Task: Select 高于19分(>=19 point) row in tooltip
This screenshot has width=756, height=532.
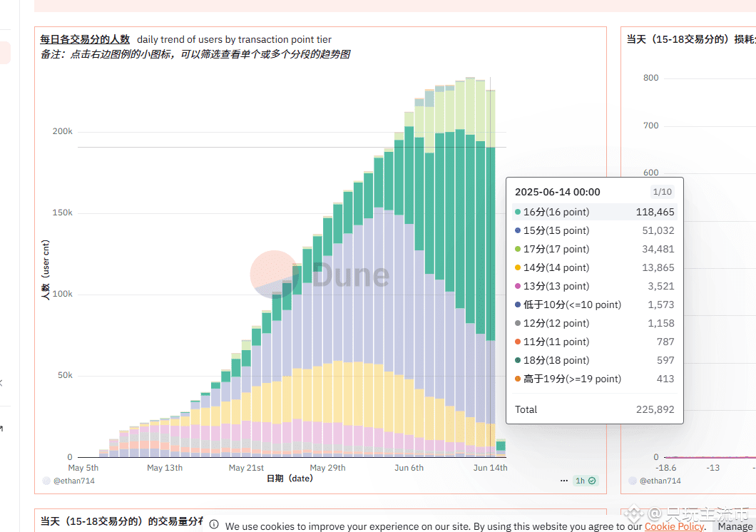Action: (x=595, y=379)
